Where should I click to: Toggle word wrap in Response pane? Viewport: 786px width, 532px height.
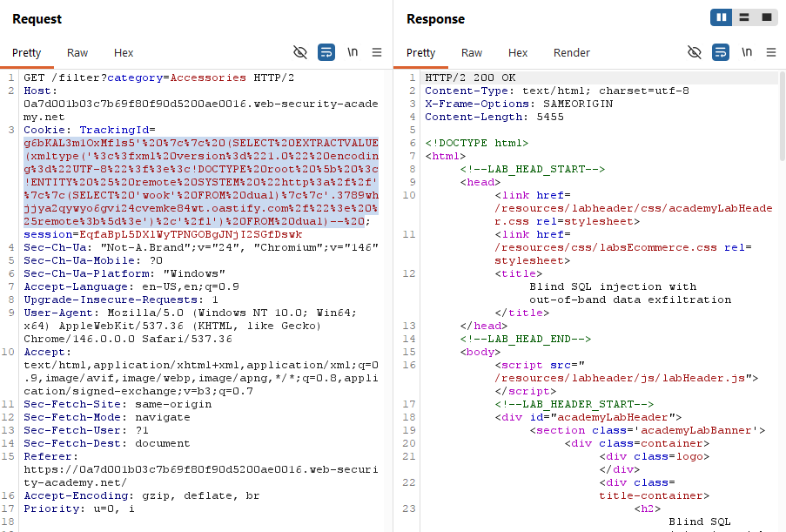[721, 52]
